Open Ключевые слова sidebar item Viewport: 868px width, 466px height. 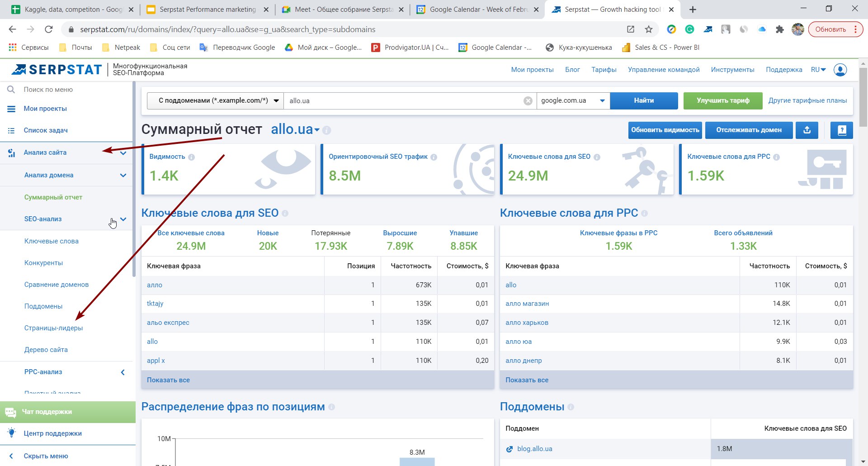click(x=52, y=241)
